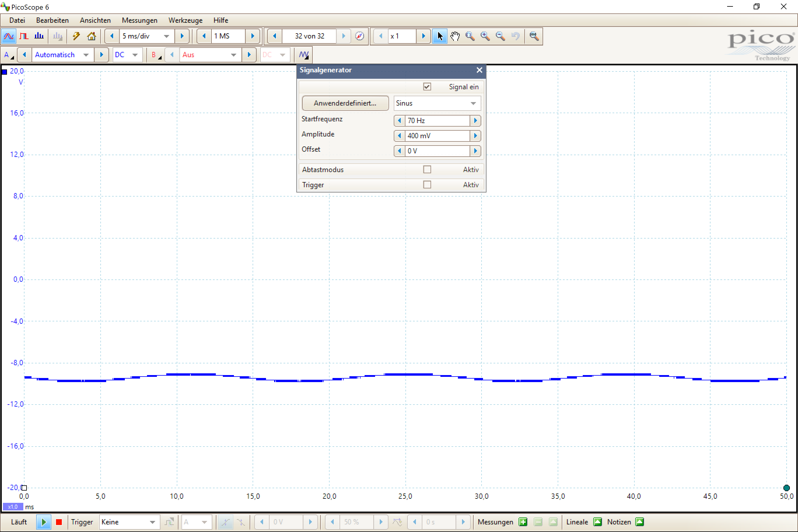
Task: Select persistence mode icon
Action: (24, 36)
